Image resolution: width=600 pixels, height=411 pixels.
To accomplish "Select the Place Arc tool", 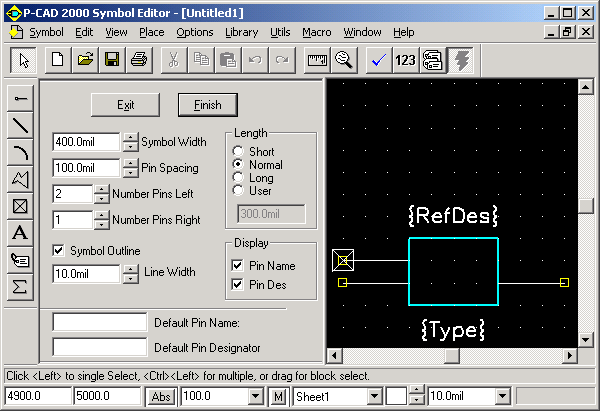I will tap(20, 152).
